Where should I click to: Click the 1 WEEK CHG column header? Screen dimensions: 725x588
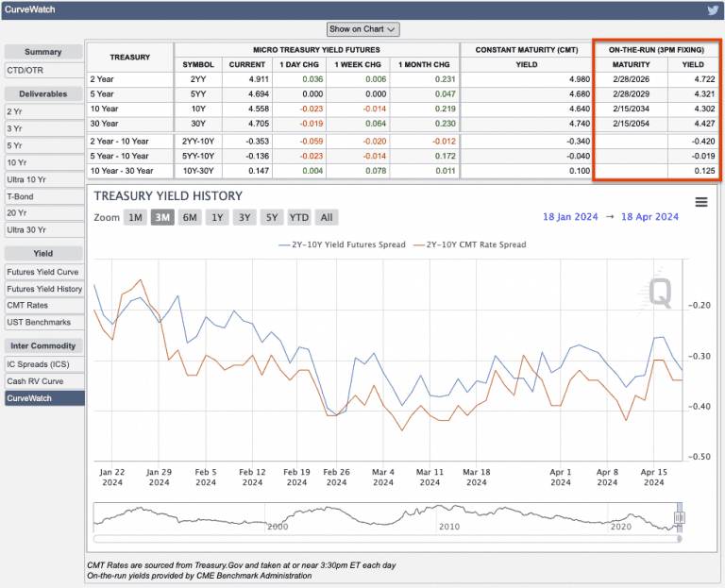coord(358,65)
